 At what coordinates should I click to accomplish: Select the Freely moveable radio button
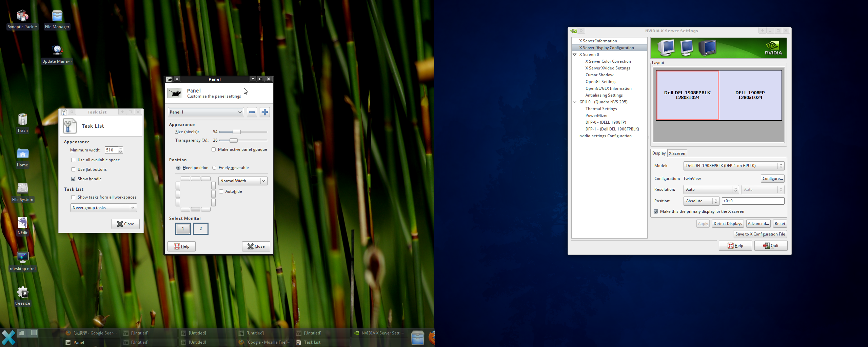pyautogui.click(x=214, y=168)
